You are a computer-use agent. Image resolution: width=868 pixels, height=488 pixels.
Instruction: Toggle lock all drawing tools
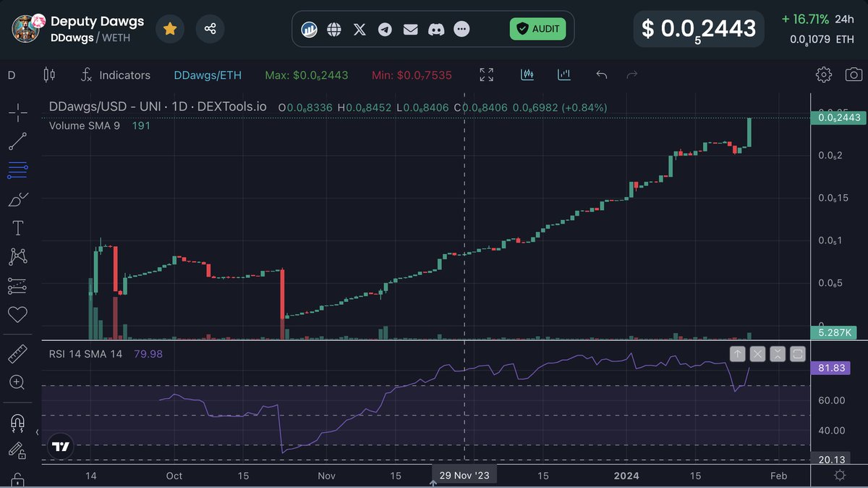click(x=18, y=480)
